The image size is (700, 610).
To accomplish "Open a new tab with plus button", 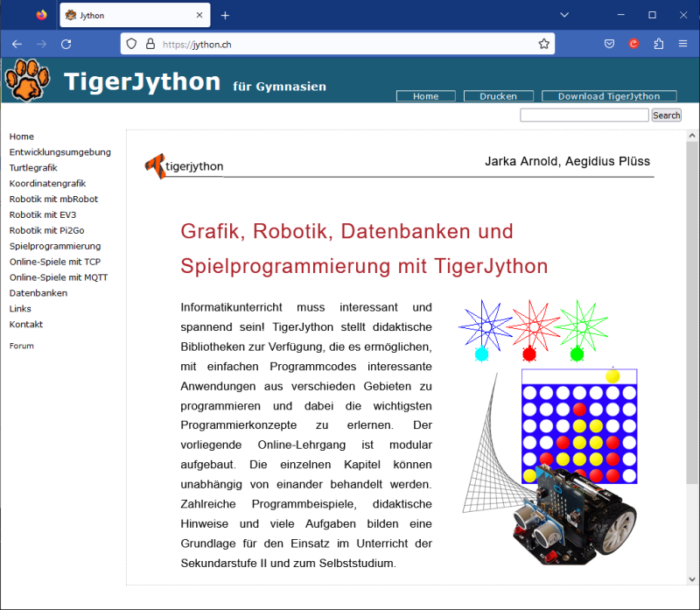I will [x=225, y=16].
